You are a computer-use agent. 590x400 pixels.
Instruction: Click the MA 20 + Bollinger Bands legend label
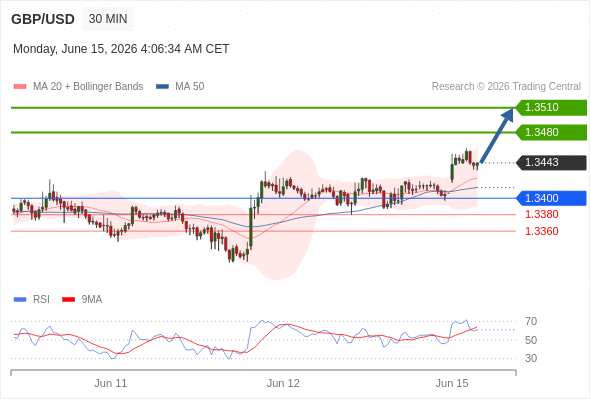[88, 87]
